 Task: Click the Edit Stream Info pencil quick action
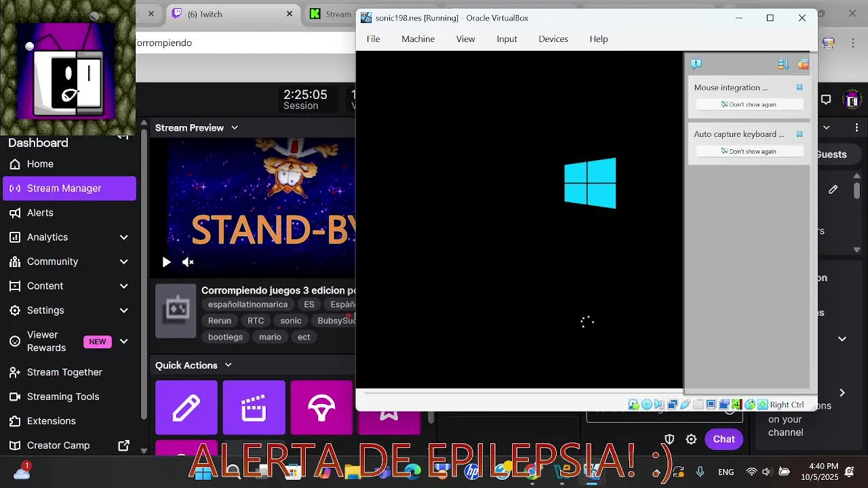186,407
